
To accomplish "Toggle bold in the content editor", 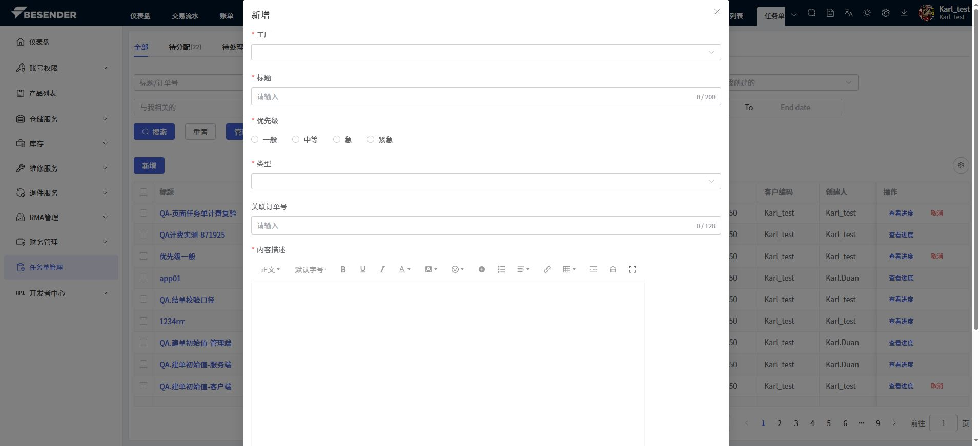I will 343,269.
